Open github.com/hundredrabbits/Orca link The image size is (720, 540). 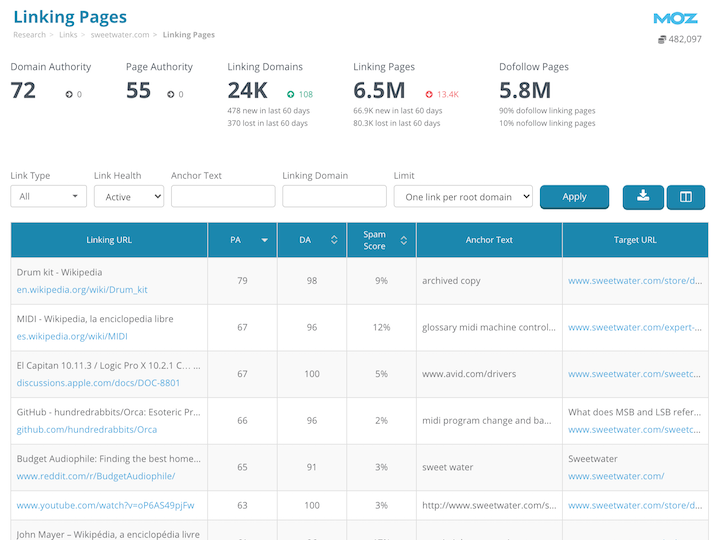click(87, 430)
